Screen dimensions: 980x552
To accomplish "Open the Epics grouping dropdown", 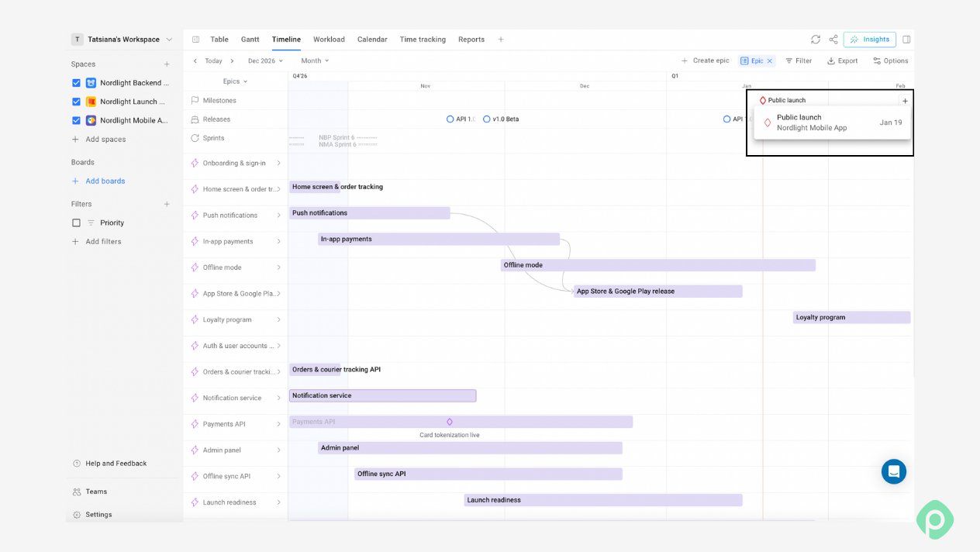I will [235, 81].
